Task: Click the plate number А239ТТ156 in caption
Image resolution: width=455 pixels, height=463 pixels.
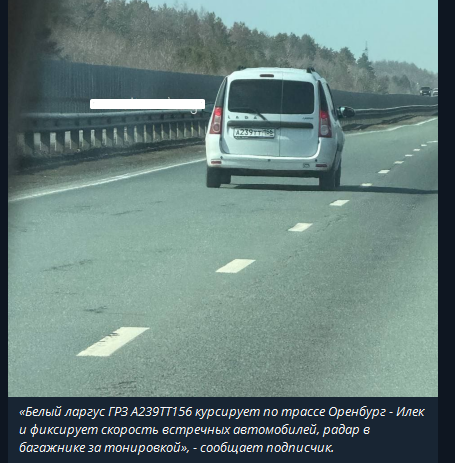Action: coord(161,412)
